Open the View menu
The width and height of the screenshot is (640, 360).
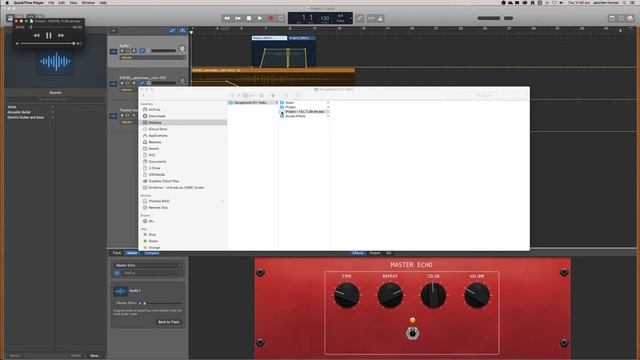click(73, 2)
